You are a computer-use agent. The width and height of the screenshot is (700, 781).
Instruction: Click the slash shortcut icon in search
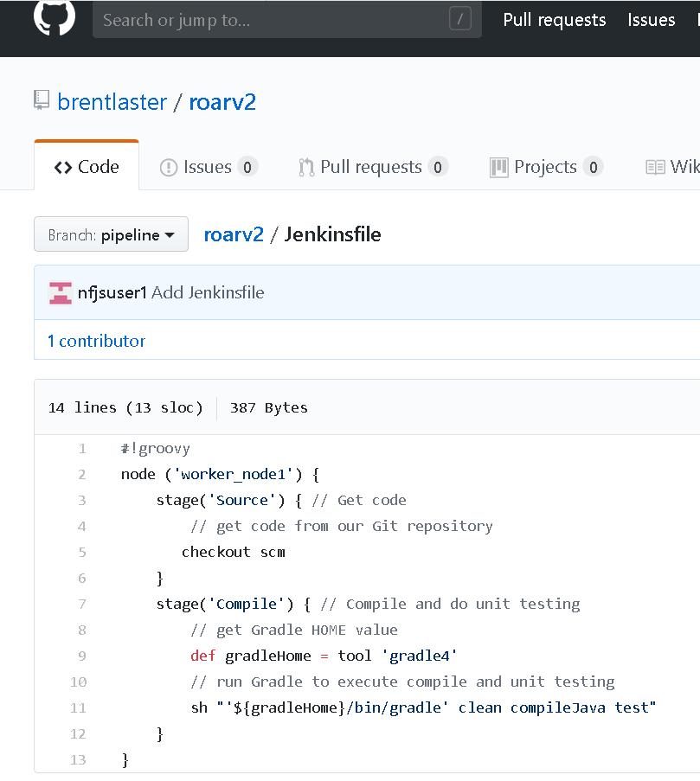click(x=460, y=19)
